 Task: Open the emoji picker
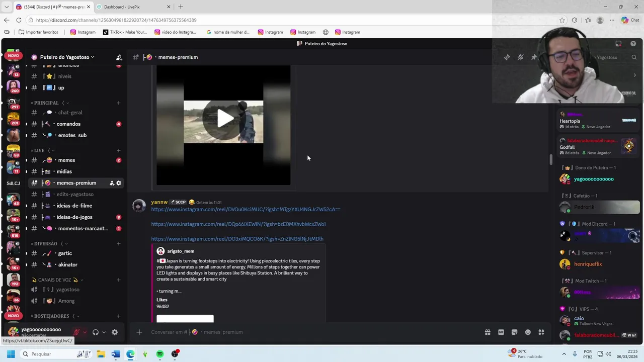(528, 332)
